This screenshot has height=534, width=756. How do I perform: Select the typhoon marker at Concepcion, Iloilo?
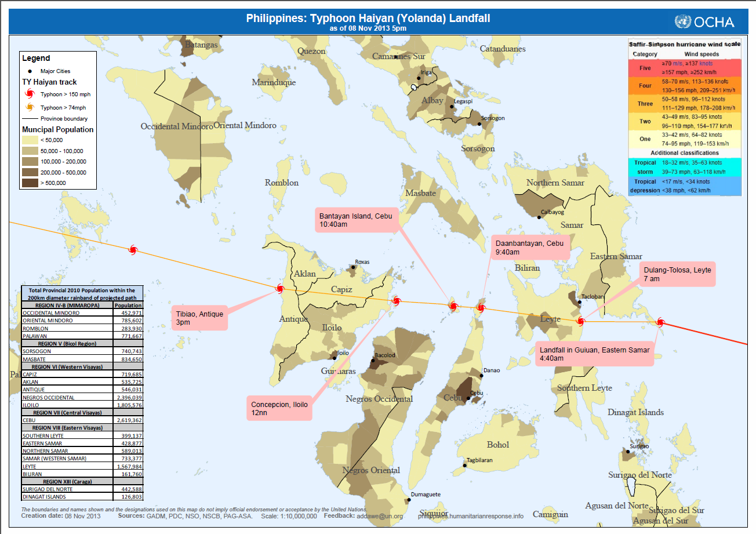tap(396, 300)
